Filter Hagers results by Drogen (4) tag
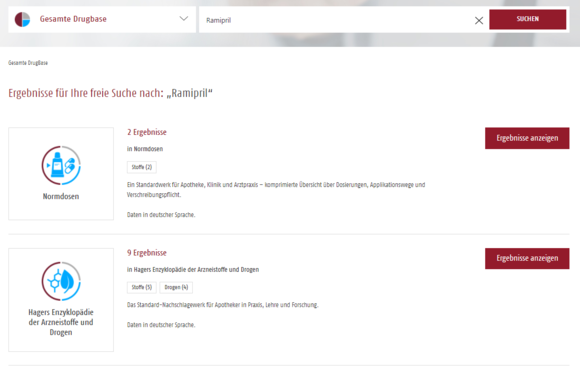The width and height of the screenshot is (580, 370). coord(176,287)
